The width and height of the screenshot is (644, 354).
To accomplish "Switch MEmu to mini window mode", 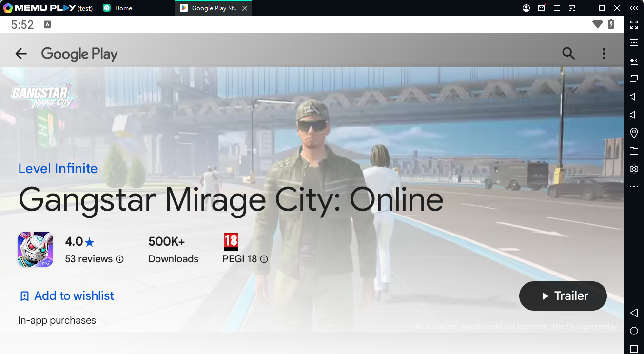I will tap(572, 8).
